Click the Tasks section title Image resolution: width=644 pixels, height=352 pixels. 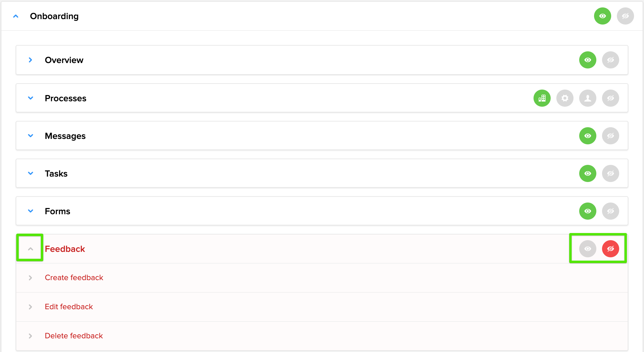[x=56, y=173]
